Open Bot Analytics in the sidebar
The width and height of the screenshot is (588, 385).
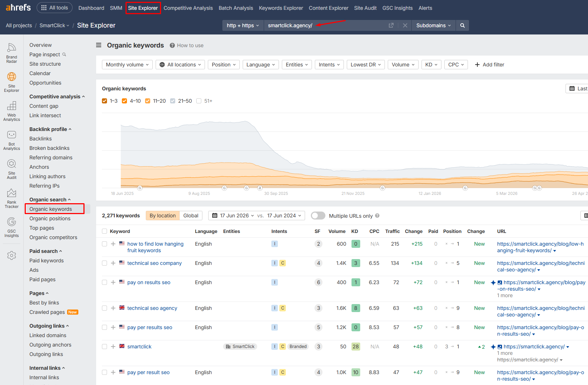(x=12, y=140)
